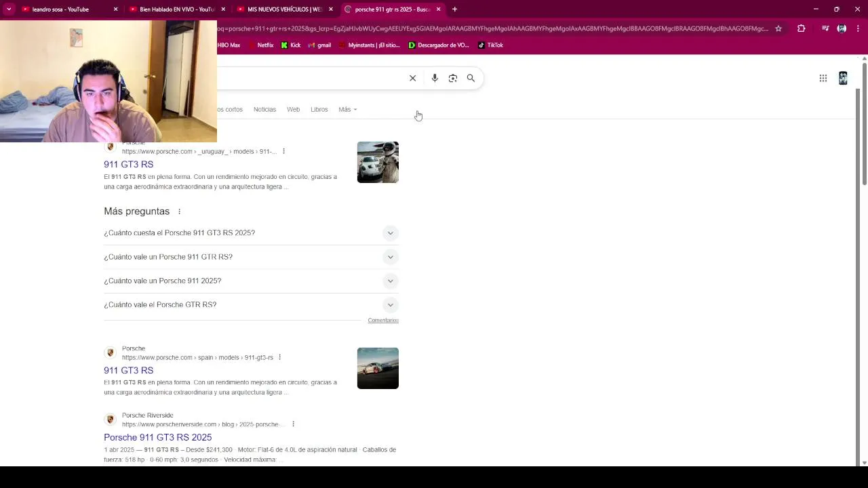The height and width of the screenshot is (488, 868).
Task: Click the scrollbar down arrow
Action: point(864,463)
